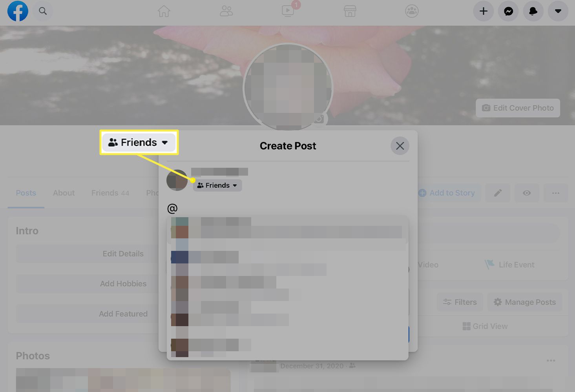The image size is (575, 392).
Task: Click Add Featured button
Action: (123, 314)
